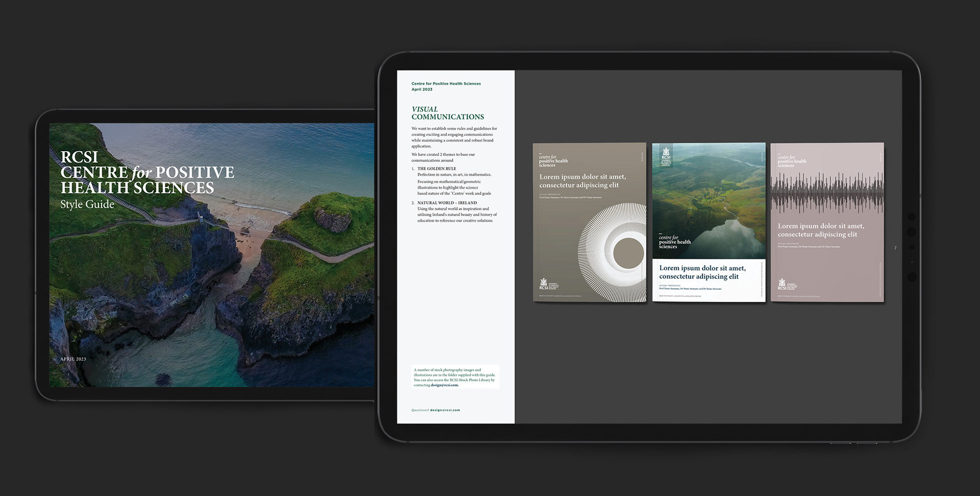Click the stock photography note box
980x496 pixels.
pos(455,377)
